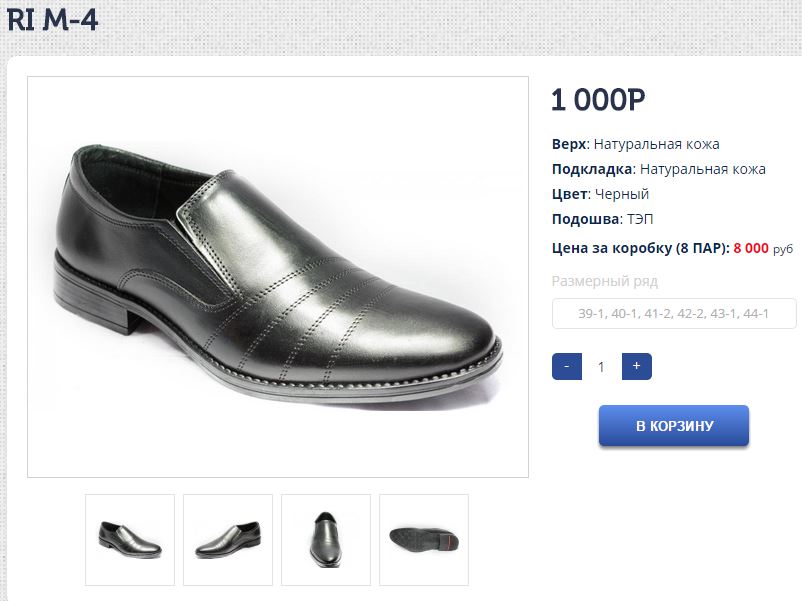This screenshot has height=601, width=802.
Task: Show the front view shoe thumbnail
Action: click(x=326, y=539)
